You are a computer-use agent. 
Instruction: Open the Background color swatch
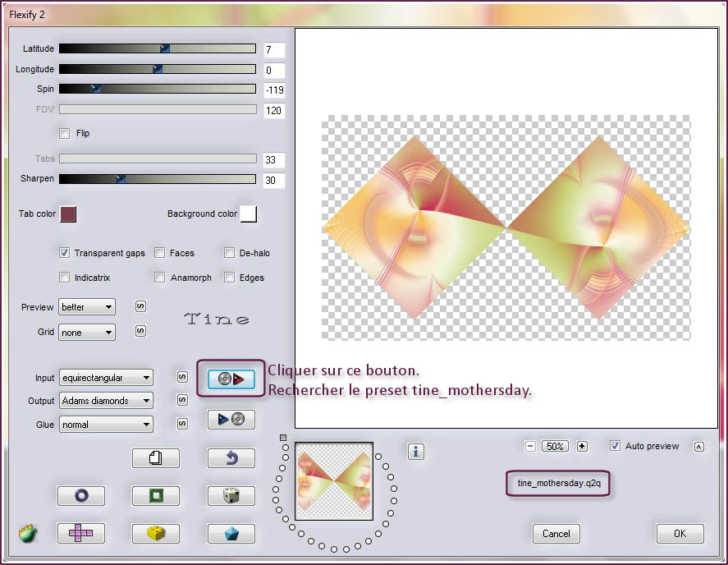pos(249,214)
